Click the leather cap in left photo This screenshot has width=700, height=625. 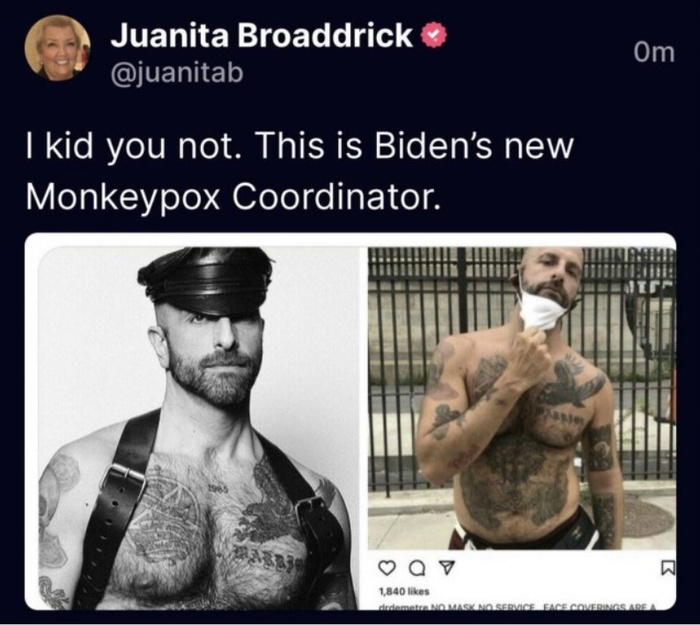point(205,280)
